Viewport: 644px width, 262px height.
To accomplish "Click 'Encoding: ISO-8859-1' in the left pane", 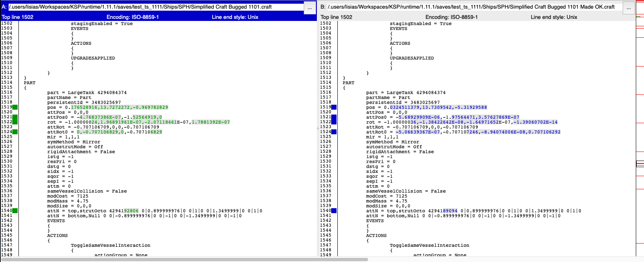I will [133, 17].
